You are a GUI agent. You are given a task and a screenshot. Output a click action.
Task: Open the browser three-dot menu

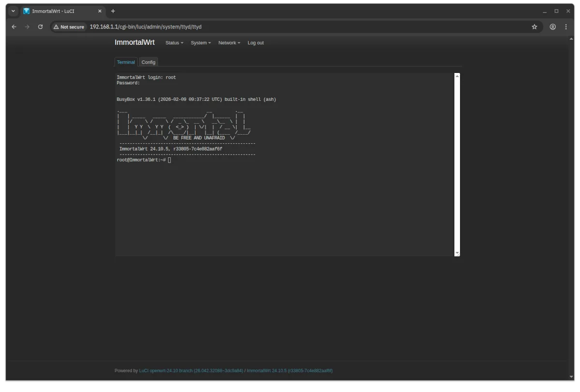(566, 27)
